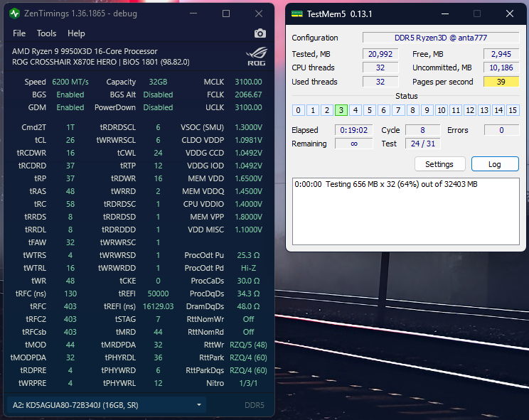529x420 pixels.
Task: Click the Log button
Action: 495,164
